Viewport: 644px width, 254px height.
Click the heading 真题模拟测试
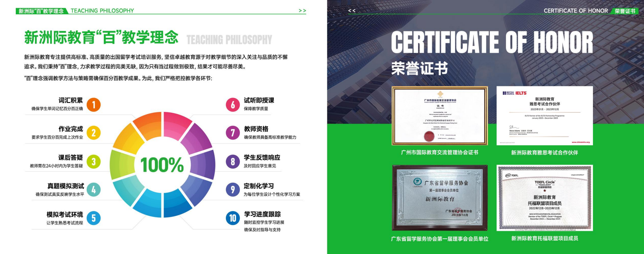pos(66,186)
